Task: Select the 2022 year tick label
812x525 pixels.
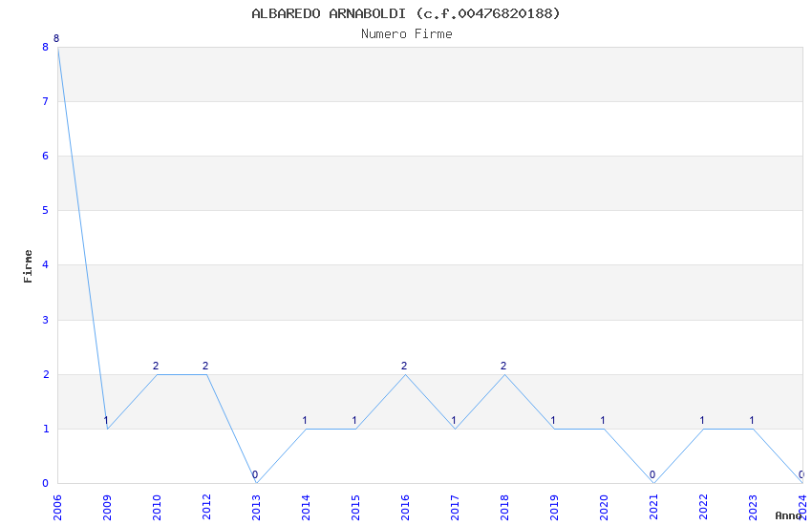Action: [x=703, y=508]
